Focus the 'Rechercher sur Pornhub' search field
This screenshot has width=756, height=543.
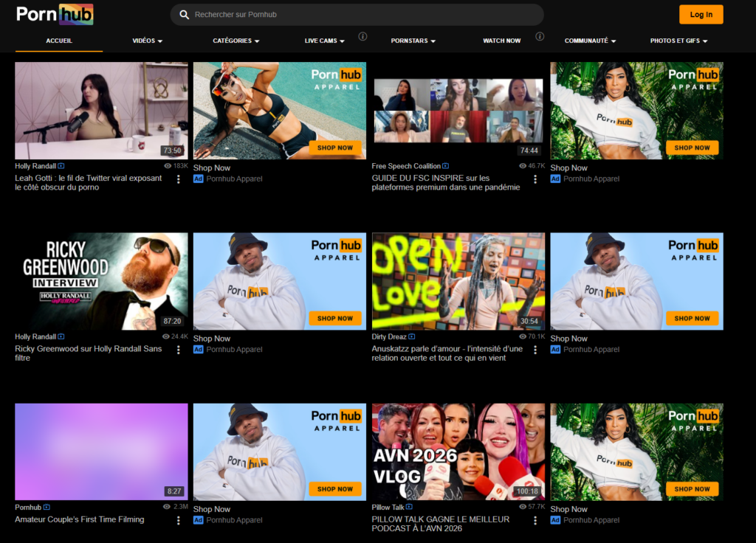tap(357, 15)
